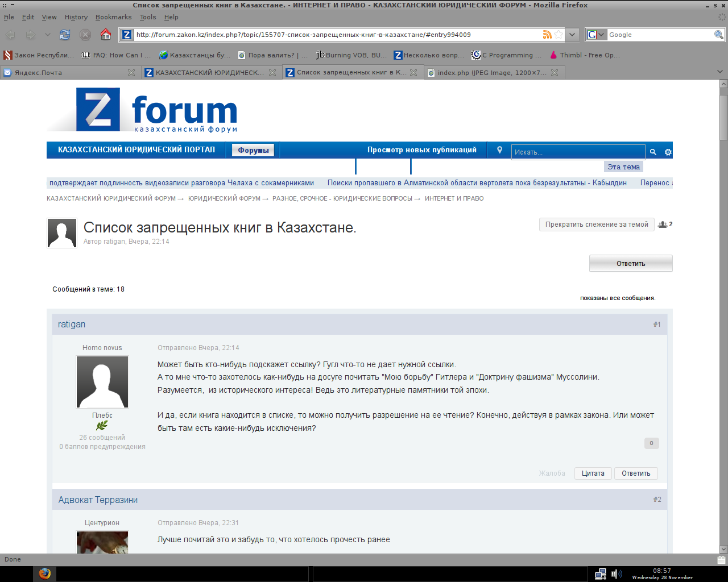Click КАЗАХСТАНСКИЙ ЮРИДИЧЕСКИЙ ПОРТАЛ link
This screenshot has width=728, height=582.
click(x=136, y=150)
